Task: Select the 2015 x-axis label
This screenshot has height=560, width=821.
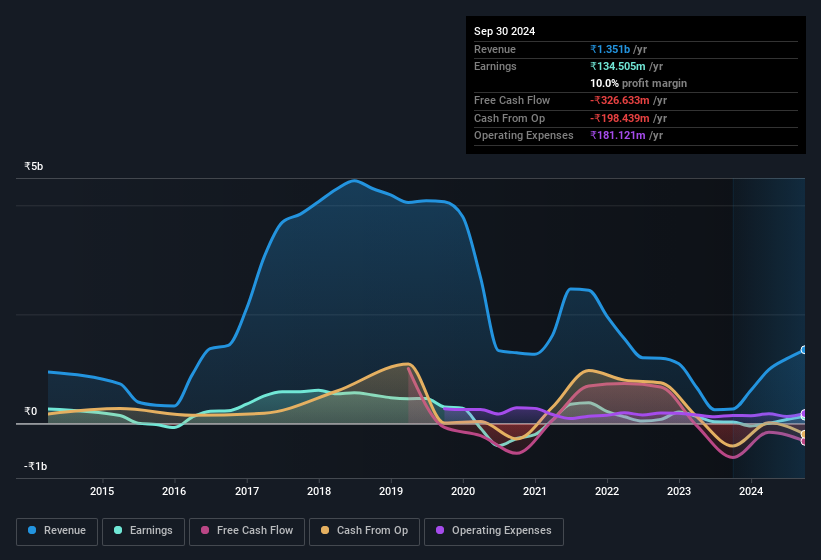Action: pos(102,491)
